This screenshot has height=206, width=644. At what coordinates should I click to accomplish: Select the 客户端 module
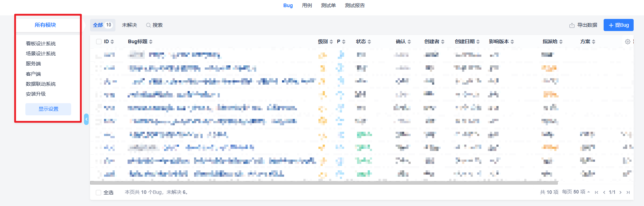coord(33,74)
